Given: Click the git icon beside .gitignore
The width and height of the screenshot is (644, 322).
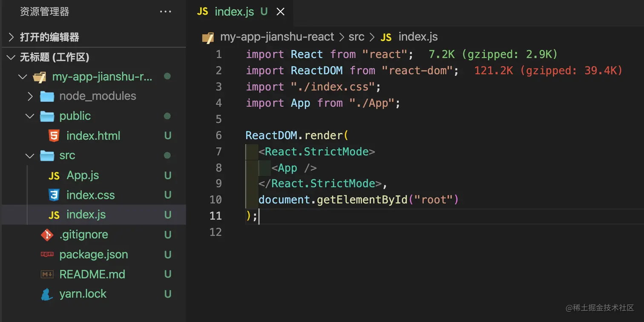Looking at the screenshot, I should [47, 235].
